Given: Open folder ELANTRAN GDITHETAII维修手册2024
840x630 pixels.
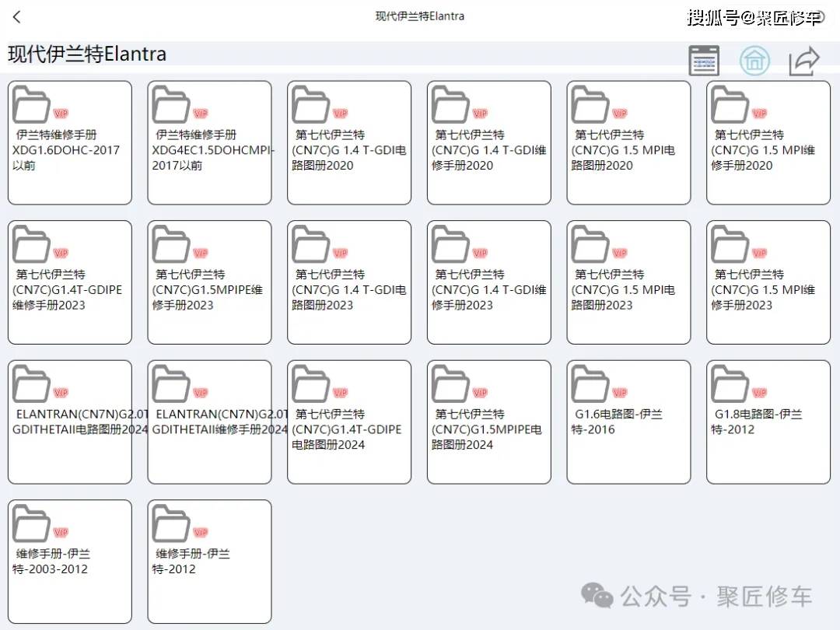Looking at the screenshot, I should 209,422.
